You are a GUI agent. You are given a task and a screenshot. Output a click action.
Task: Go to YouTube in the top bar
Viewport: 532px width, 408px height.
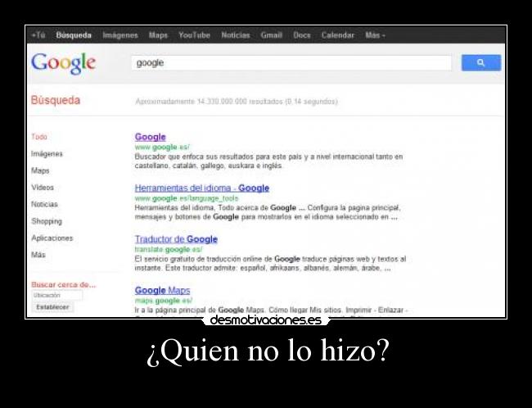click(195, 35)
